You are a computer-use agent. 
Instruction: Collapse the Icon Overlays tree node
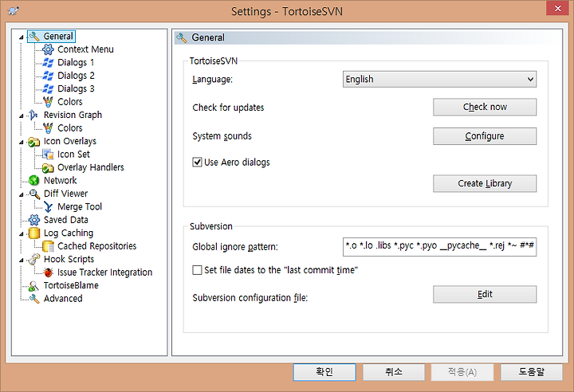[x=22, y=142]
